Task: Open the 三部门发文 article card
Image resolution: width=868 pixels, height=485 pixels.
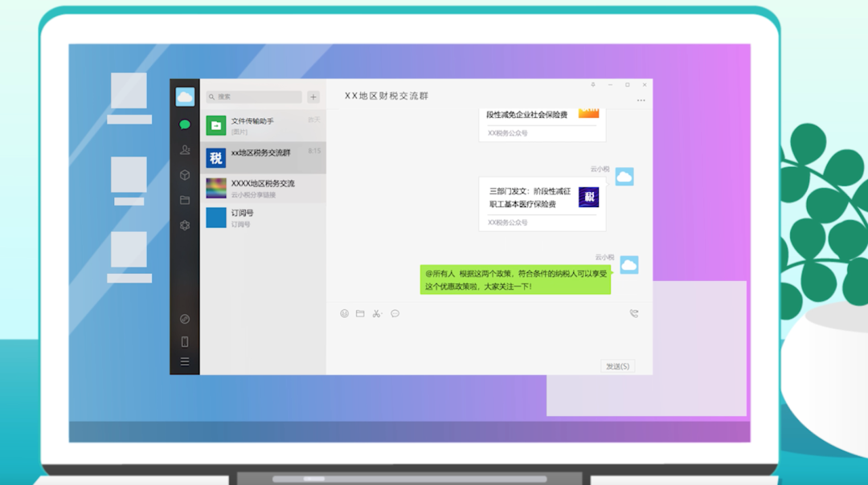Action: (x=542, y=204)
